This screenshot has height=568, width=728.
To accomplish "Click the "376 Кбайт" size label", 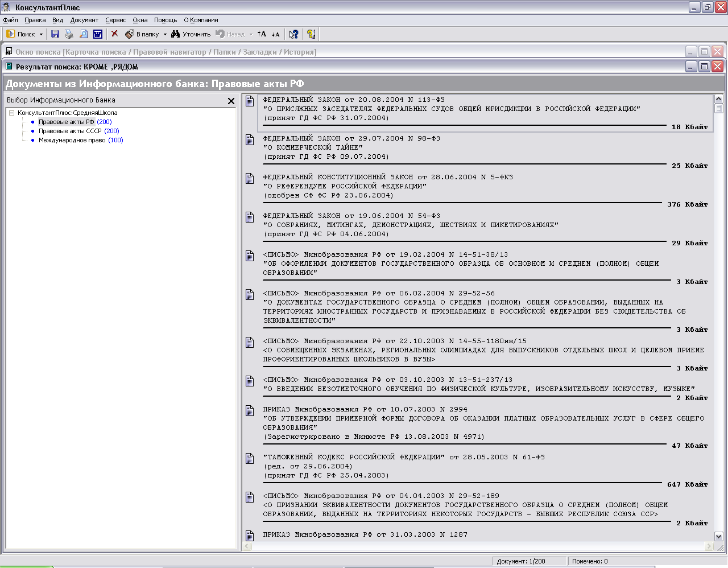I will click(x=688, y=204).
